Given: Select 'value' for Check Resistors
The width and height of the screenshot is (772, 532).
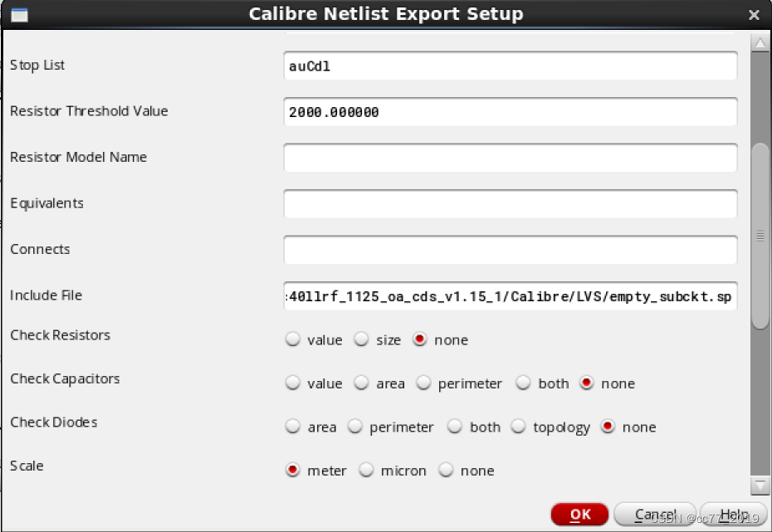Looking at the screenshot, I should tap(292, 339).
